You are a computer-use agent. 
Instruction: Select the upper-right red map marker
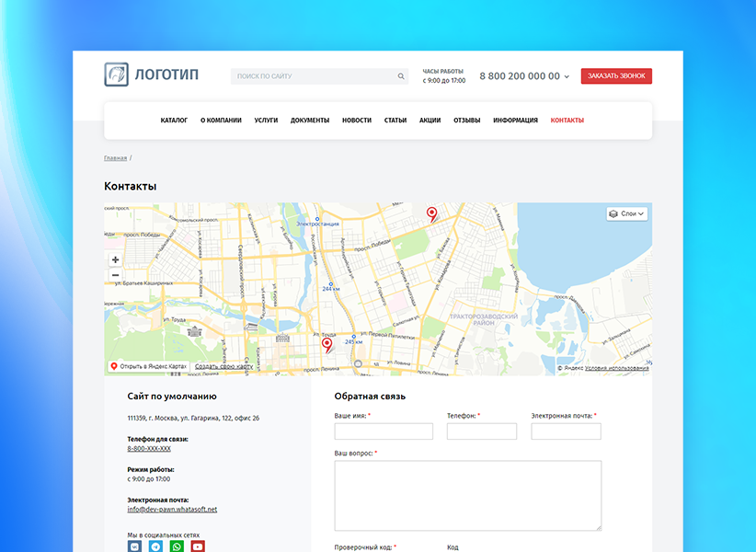click(432, 214)
